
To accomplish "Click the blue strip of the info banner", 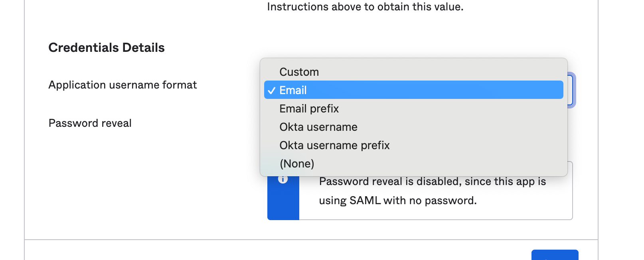I will click(283, 203).
